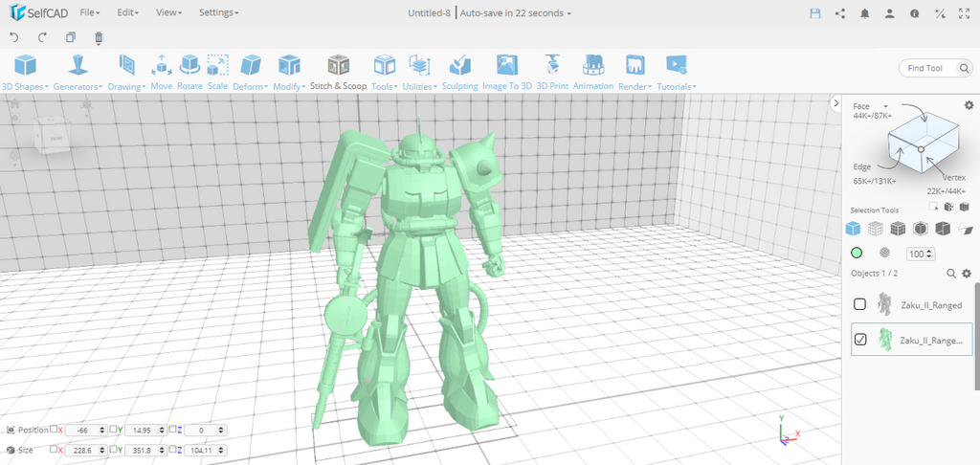Open the Tools dropdown
This screenshot has width=980, height=465.
pyautogui.click(x=385, y=73)
